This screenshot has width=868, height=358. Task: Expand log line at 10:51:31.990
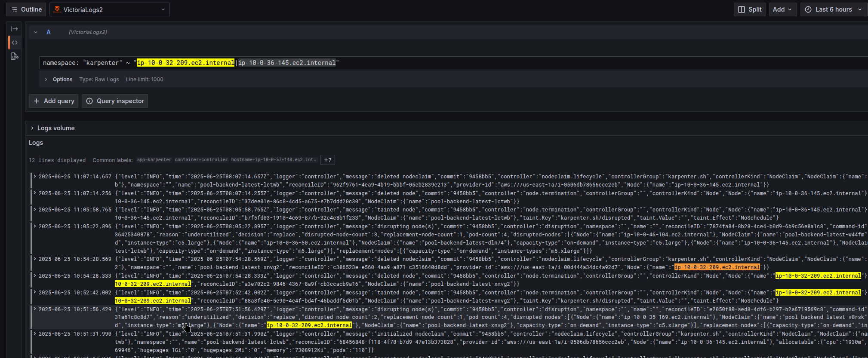[35, 334]
